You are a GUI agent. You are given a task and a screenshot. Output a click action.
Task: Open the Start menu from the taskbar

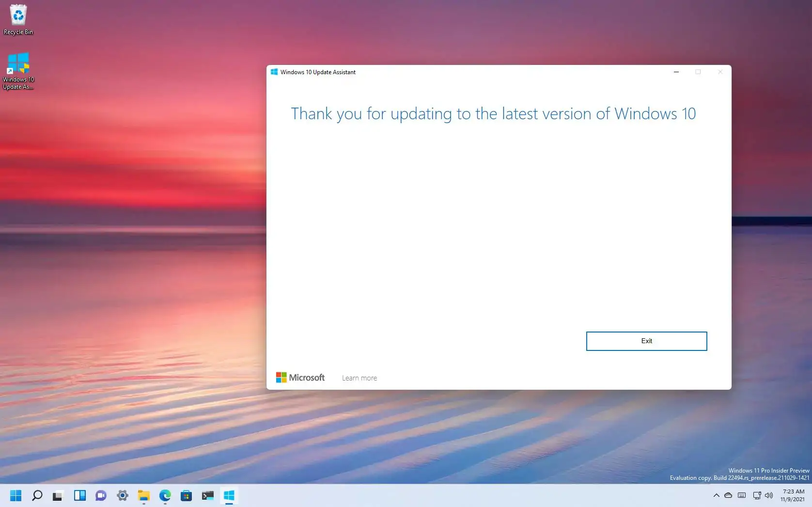pyautogui.click(x=16, y=496)
